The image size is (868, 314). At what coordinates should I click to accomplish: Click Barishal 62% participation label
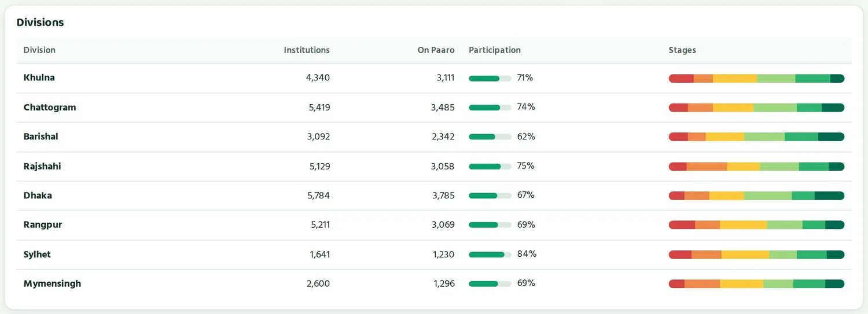pyautogui.click(x=526, y=136)
